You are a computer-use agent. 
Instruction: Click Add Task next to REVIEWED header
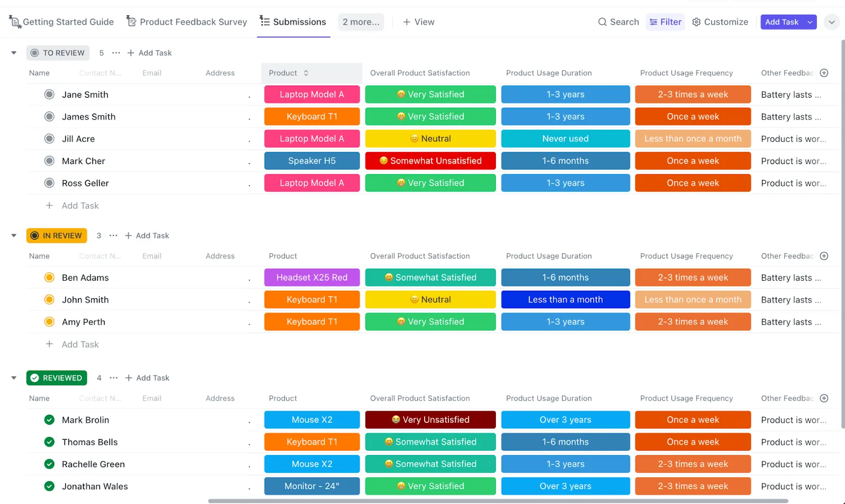(x=147, y=378)
